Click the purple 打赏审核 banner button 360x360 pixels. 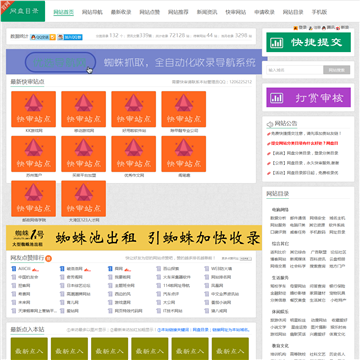coord(308,98)
